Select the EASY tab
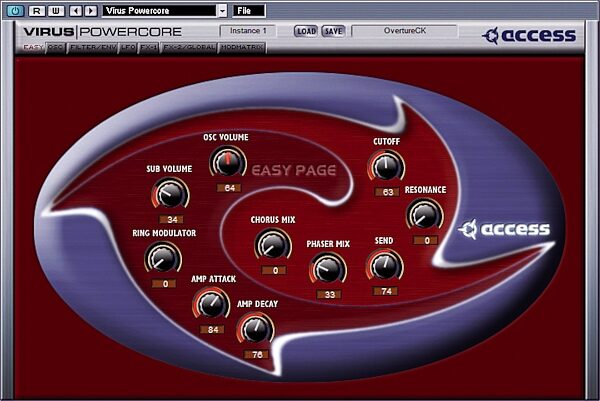Image resolution: width=600 pixels, height=401 pixels. [33, 47]
